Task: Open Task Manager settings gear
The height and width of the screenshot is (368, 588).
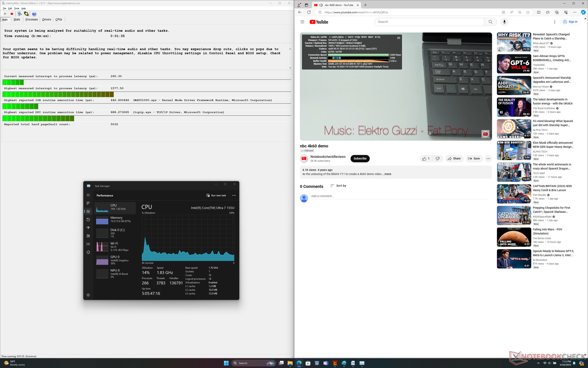Action: coord(88,295)
